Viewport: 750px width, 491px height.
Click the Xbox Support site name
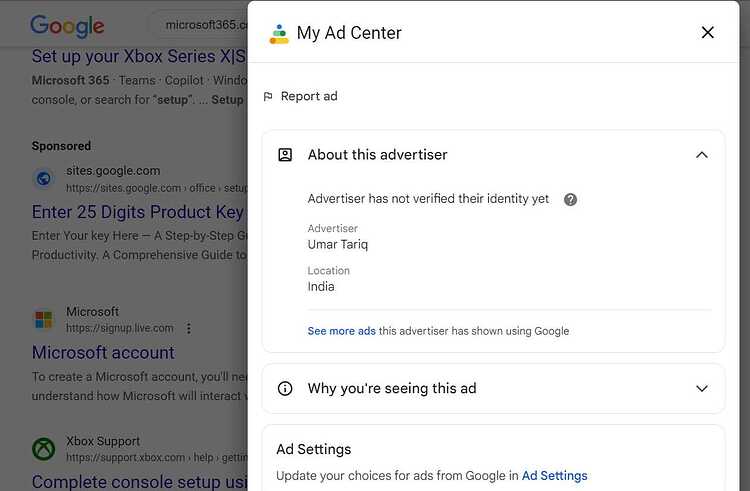pyautogui.click(x=103, y=441)
